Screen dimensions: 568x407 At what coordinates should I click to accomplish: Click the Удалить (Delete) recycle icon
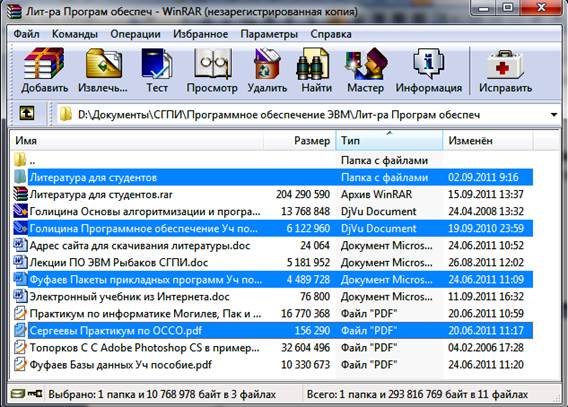pyautogui.click(x=267, y=64)
